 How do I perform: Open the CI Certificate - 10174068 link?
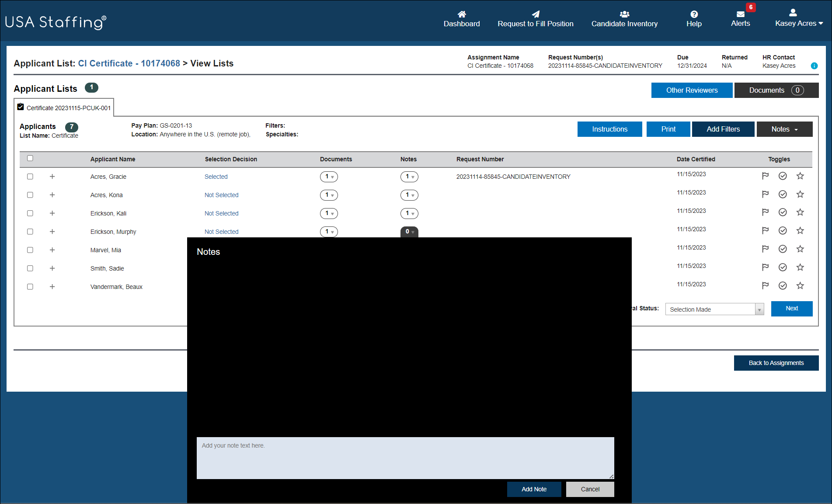point(129,63)
